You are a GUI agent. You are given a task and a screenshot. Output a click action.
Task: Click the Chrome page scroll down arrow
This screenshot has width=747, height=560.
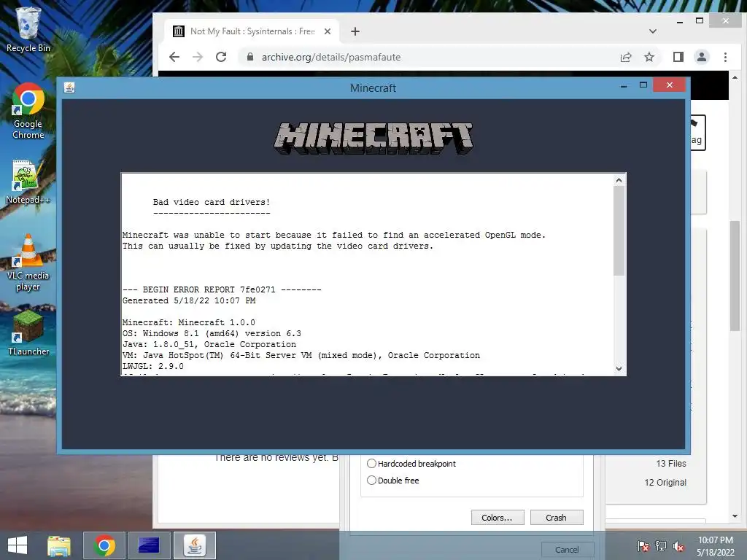(x=735, y=516)
